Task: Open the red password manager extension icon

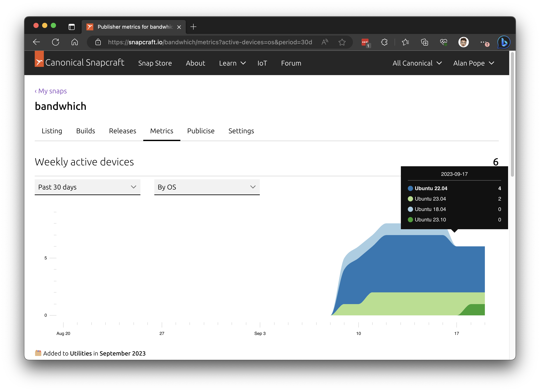Action: (x=365, y=42)
